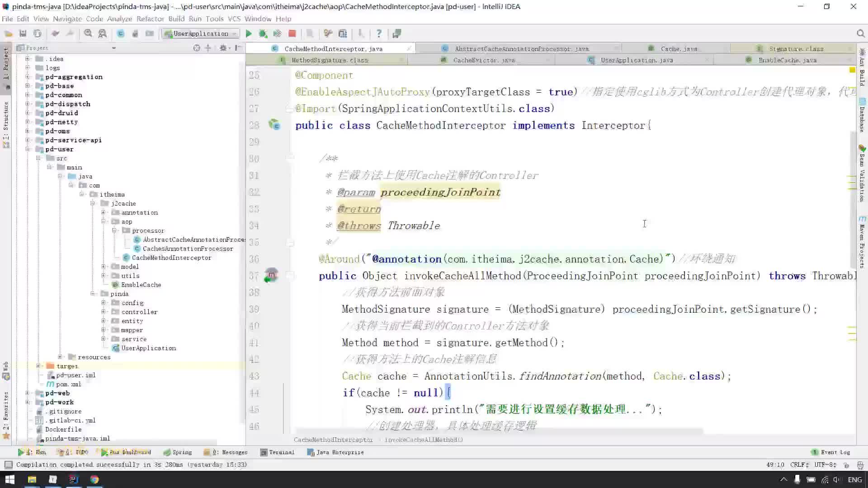This screenshot has height=488, width=868.
Task: Expand the pd-aggregation module
Action: tap(28, 77)
